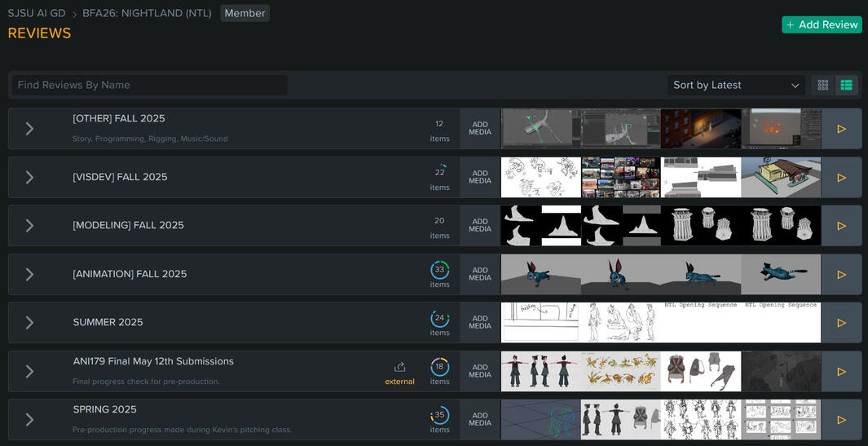This screenshot has width=868, height=446.
Task: Switch to grid view layout
Action: click(x=823, y=85)
